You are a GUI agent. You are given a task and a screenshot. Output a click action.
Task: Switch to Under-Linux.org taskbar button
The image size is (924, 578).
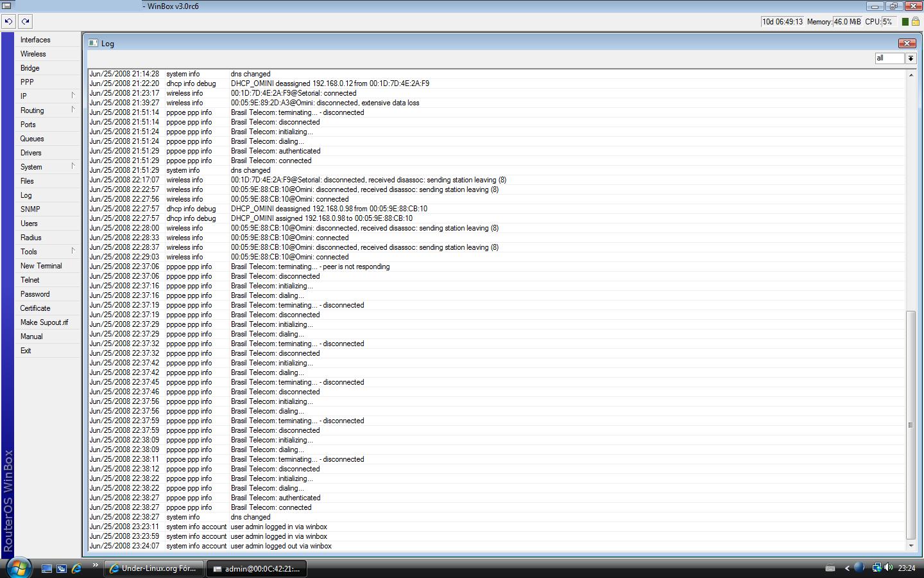(154, 568)
